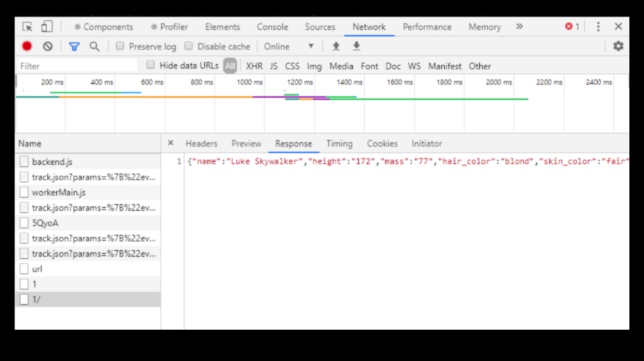Image resolution: width=644 pixels, height=361 pixels.
Task: Expand more DevTools tabs chevron
Action: pos(519,27)
